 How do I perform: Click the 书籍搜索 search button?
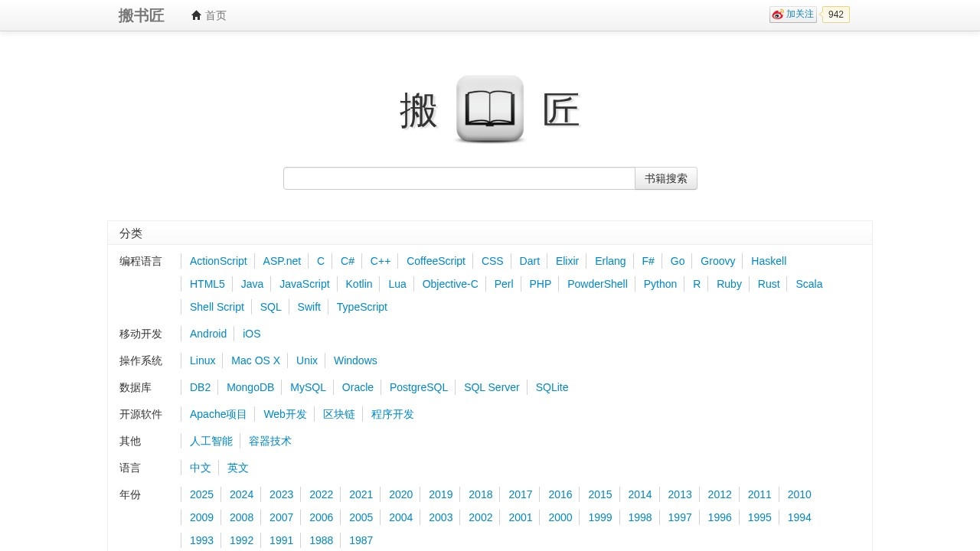665,178
